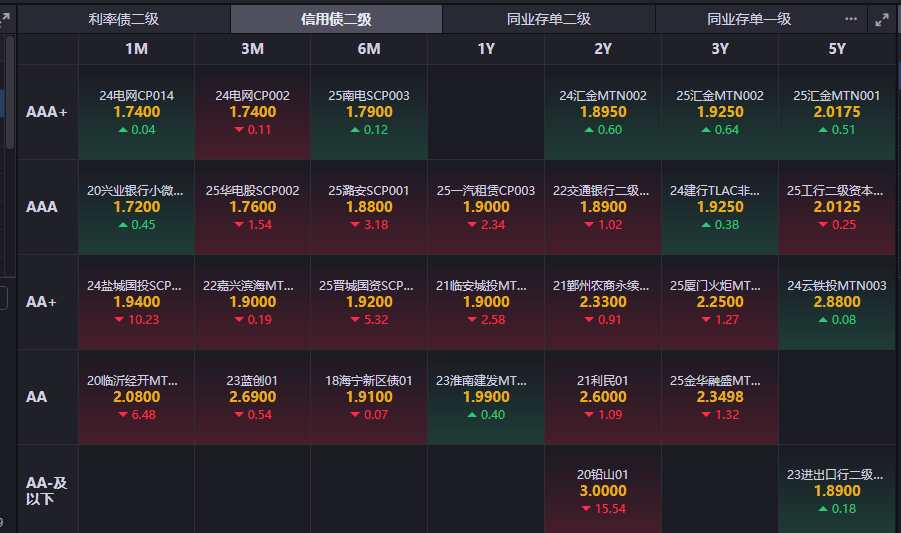The height and width of the screenshot is (533, 901).
Task: Click the 22交通银行二级 bond cell
Action: pyautogui.click(x=603, y=207)
